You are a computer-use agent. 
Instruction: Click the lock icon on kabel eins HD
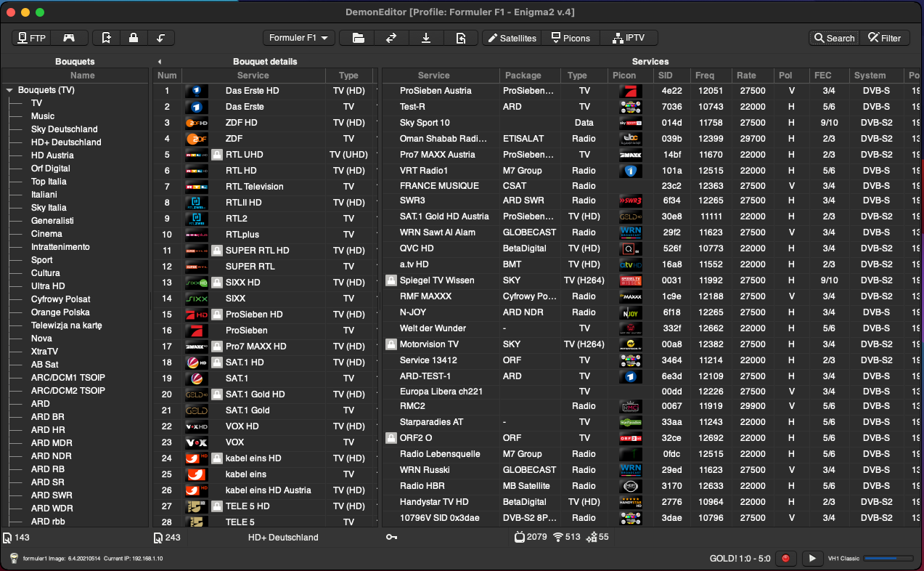(216, 458)
